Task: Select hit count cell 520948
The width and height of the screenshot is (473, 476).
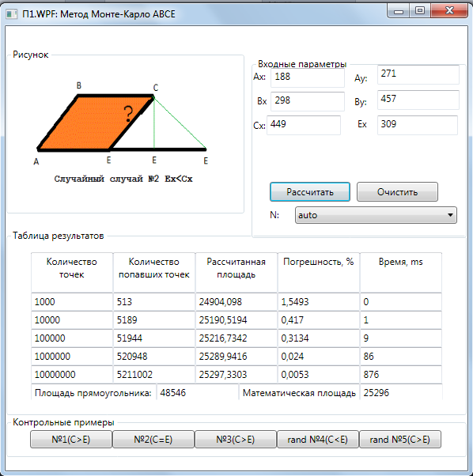Action: pos(154,357)
